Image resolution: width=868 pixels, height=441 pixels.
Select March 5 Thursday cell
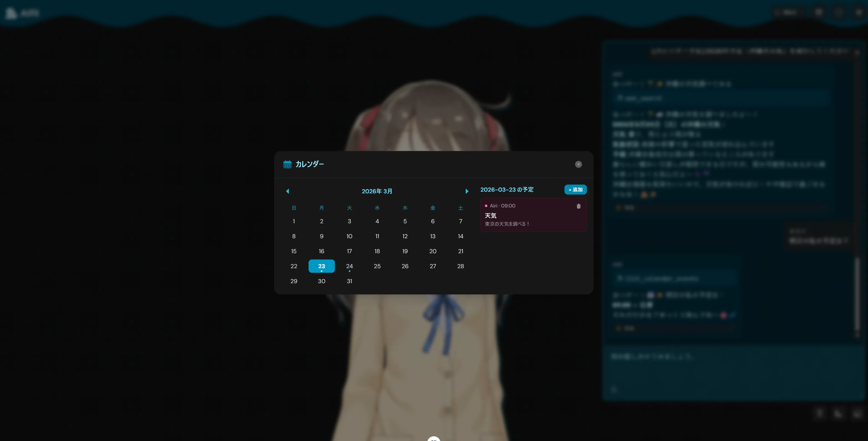405,221
